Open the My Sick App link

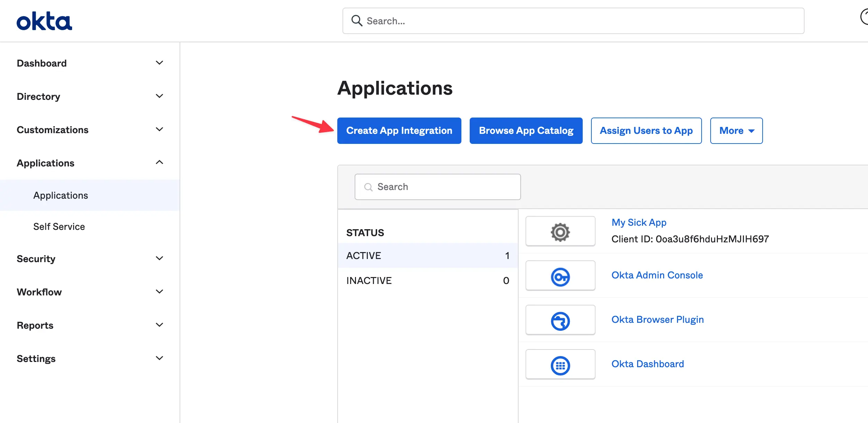coord(639,222)
